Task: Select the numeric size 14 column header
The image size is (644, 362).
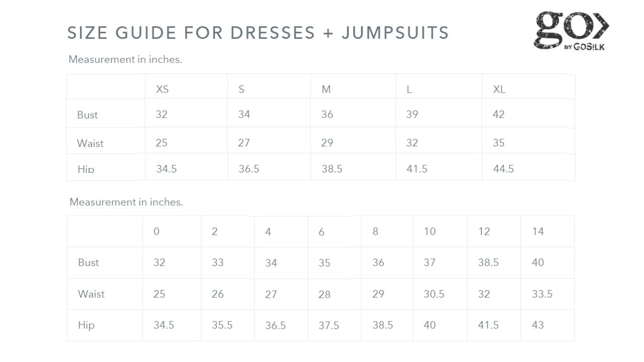Action: coord(538,231)
